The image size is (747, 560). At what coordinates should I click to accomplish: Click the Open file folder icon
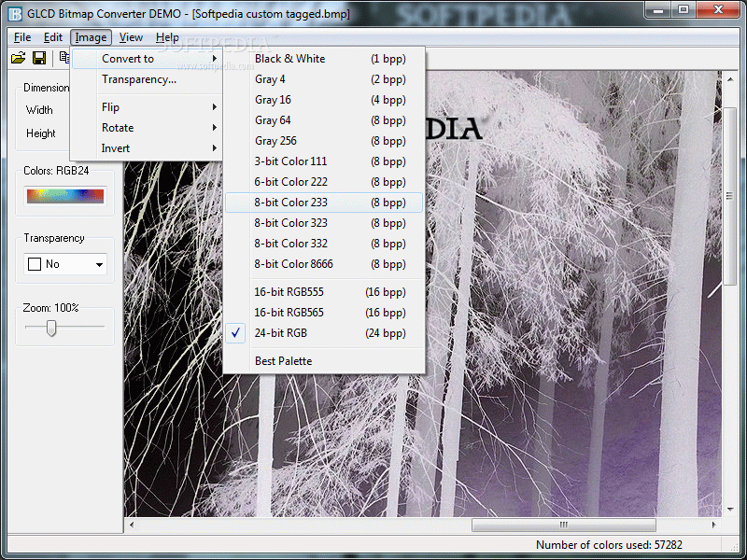click(18, 58)
